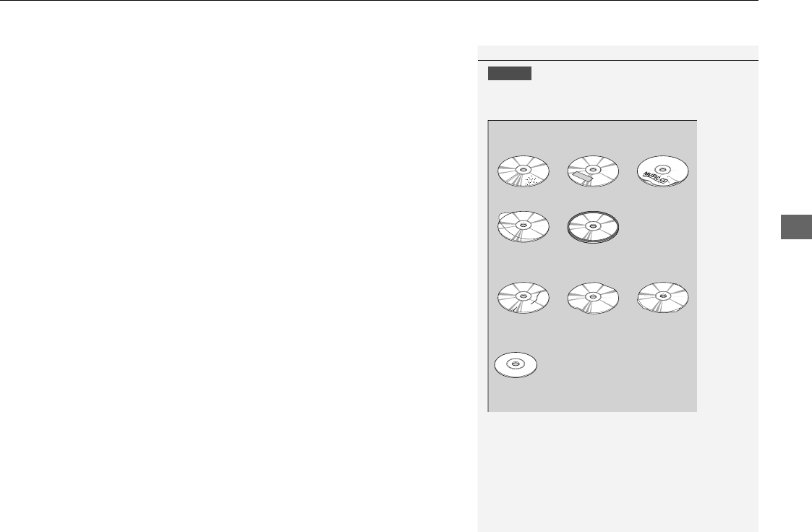
Task: Click the disc with dotted dust spots
Action: pyautogui.click(x=523, y=171)
